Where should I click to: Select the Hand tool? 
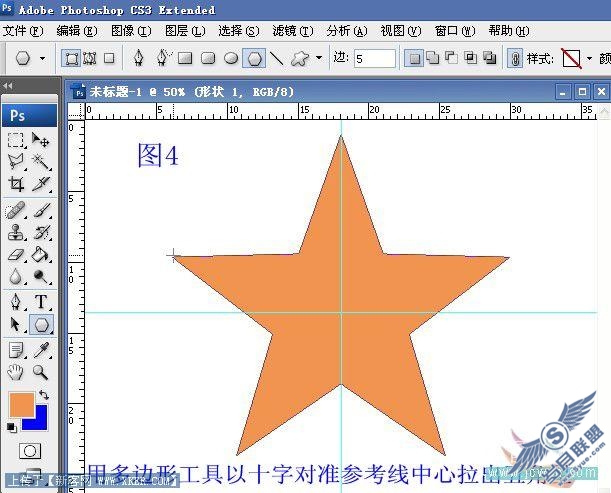(16, 372)
